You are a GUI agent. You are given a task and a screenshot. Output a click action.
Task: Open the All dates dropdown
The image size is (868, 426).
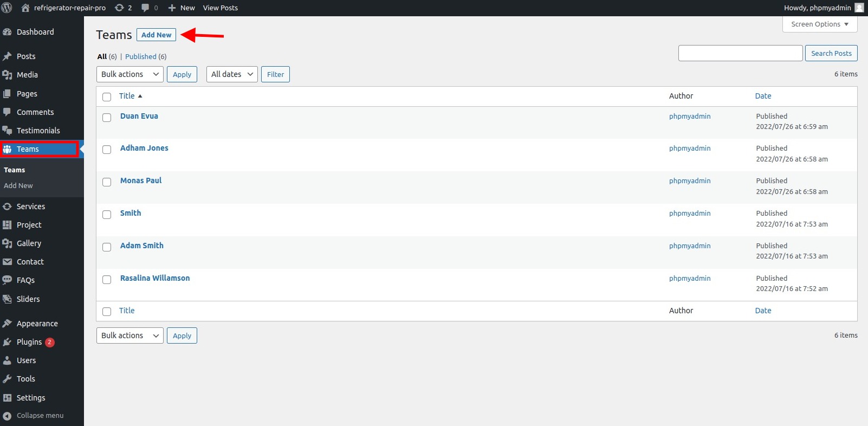(x=232, y=74)
